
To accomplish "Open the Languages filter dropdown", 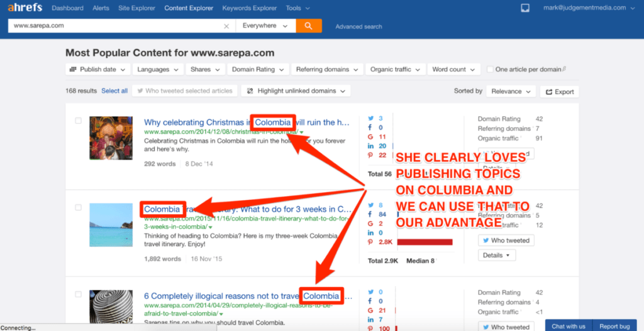I will [158, 69].
